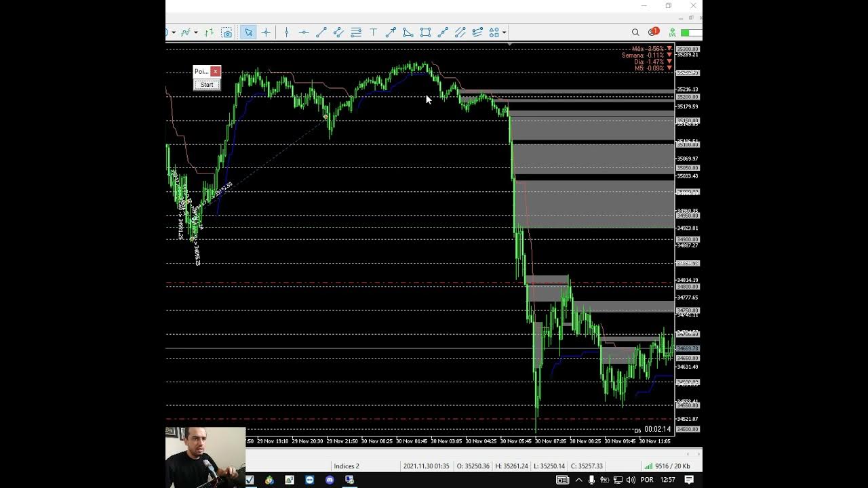Click the 00:02:14 candle countdown timer
868x488 pixels.
pos(657,429)
